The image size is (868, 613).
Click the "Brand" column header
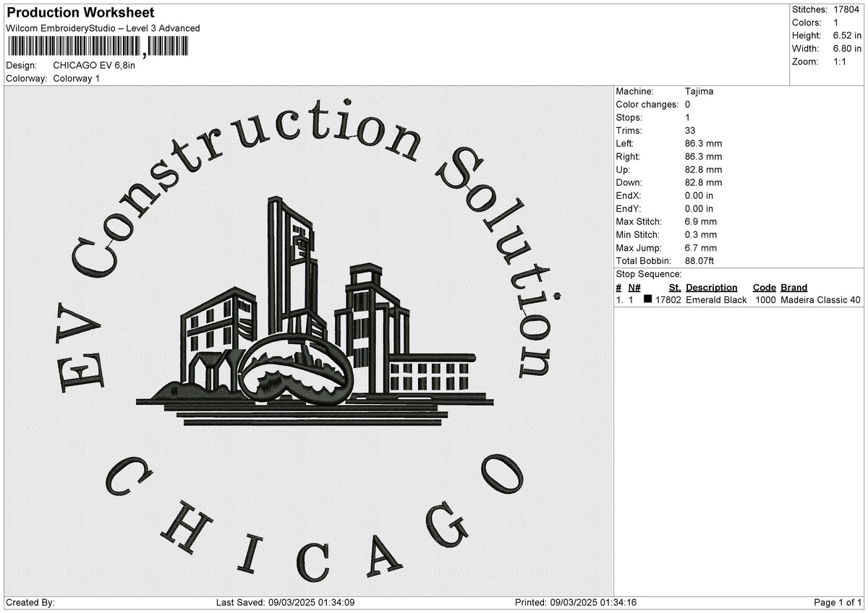pyautogui.click(x=794, y=288)
